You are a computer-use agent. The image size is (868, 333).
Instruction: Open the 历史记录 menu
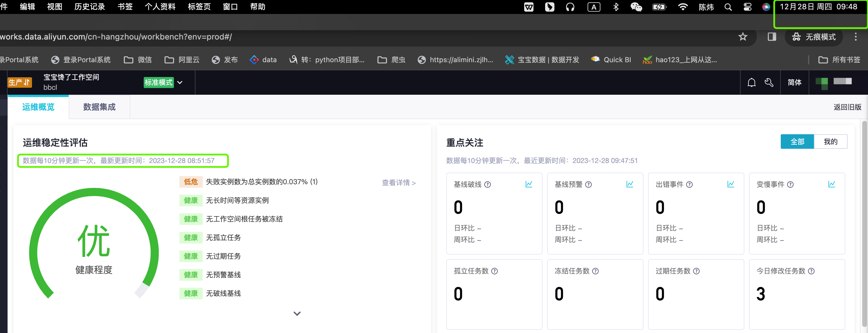tap(90, 7)
